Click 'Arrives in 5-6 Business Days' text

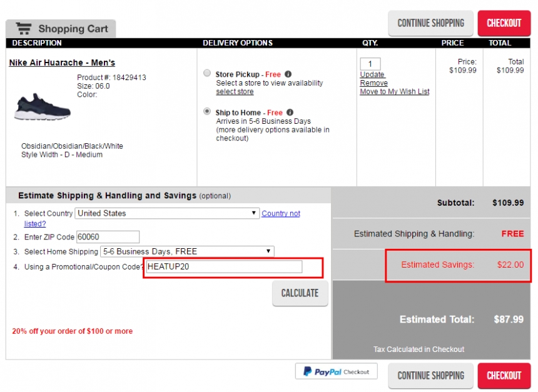pyautogui.click(x=263, y=121)
